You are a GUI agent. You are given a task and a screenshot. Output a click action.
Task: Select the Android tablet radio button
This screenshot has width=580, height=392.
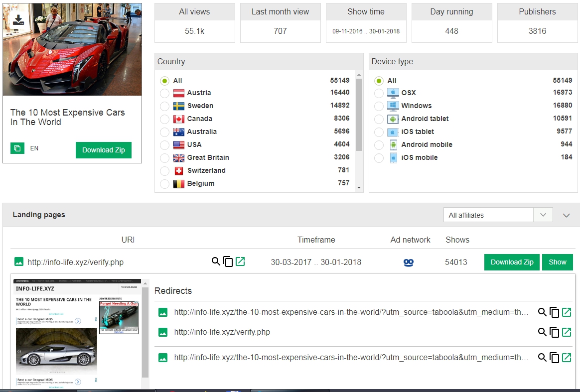pos(379,119)
